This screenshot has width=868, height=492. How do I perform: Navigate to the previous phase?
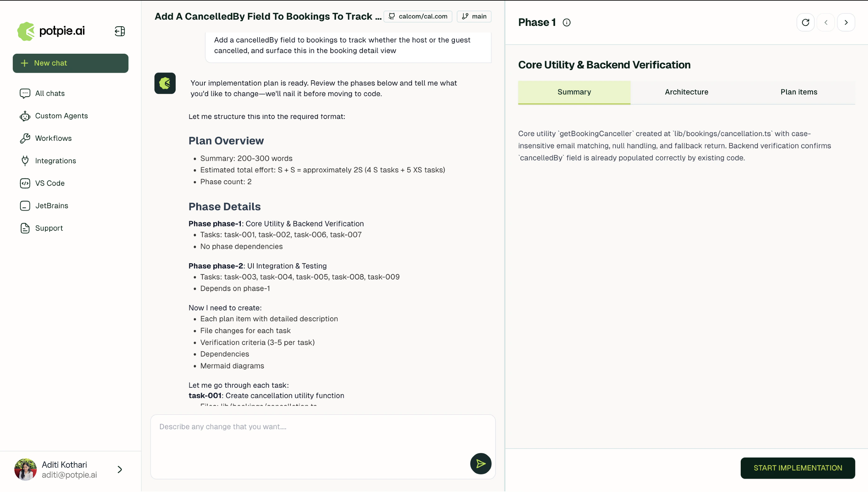point(826,22)
